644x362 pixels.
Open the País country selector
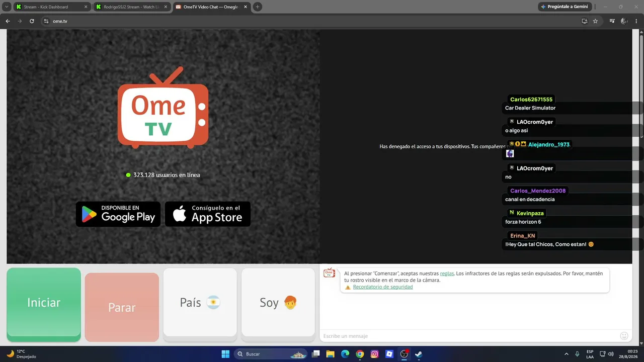coord(200,302)
